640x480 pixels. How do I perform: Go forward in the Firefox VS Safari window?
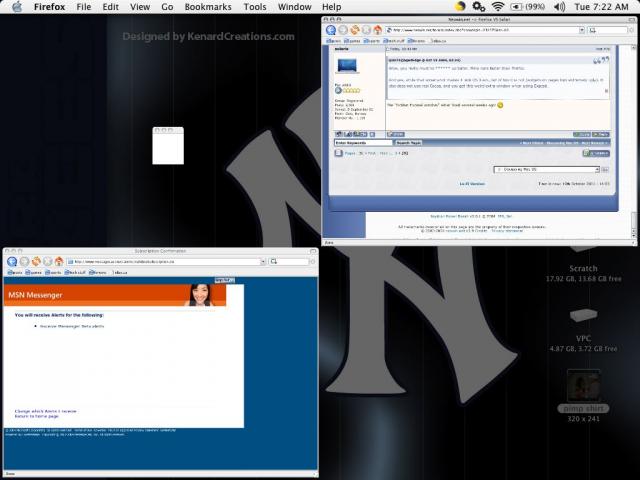pyautogui.click(x=343, y=30)
